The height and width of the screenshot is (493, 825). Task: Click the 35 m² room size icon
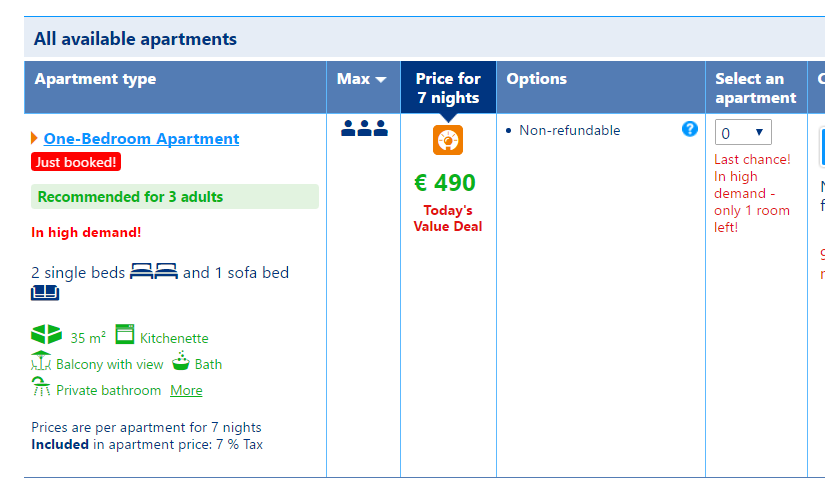click(x=46, y=335)
